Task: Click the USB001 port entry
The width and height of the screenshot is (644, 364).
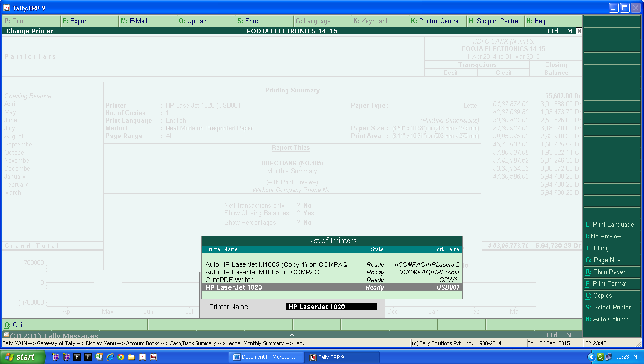Action: tap(448, 287)
